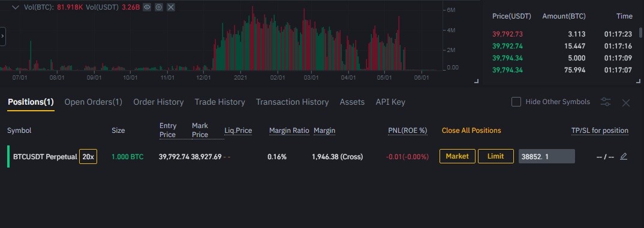Use the trades list scrollbar
Viewport: 644px width, 228px height.
640,34
